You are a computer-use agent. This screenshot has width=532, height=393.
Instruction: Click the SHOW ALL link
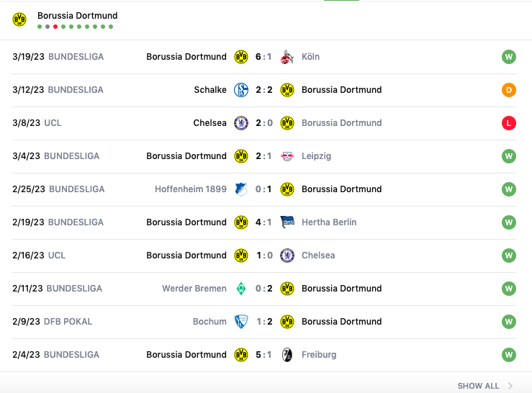pos(478,386)
